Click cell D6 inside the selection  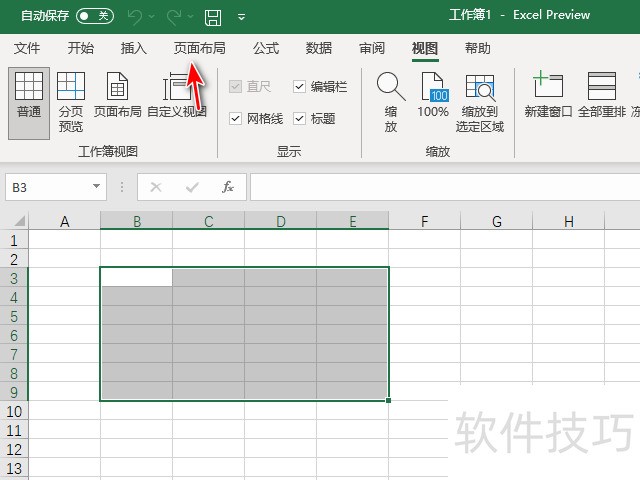tap(281, 335)
